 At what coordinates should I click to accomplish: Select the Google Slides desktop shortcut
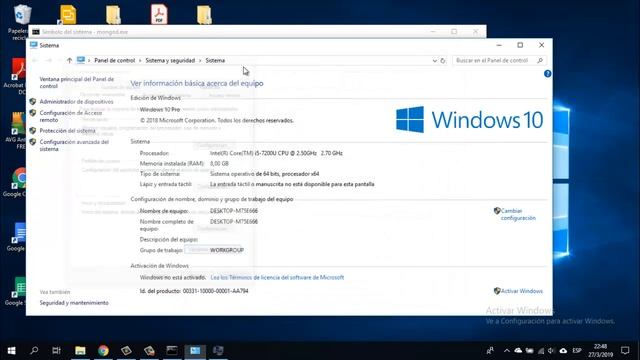pos(68,15)
